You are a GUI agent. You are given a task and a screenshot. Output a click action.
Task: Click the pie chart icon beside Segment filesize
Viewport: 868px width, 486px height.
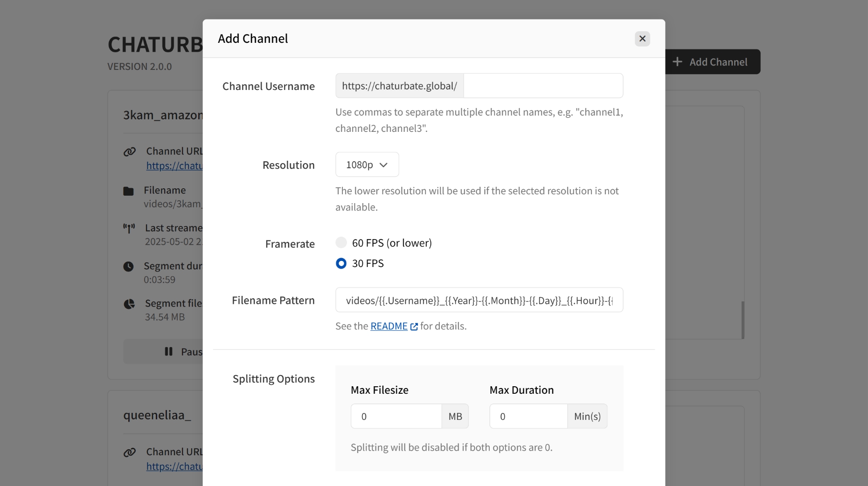tap(129, 304)
